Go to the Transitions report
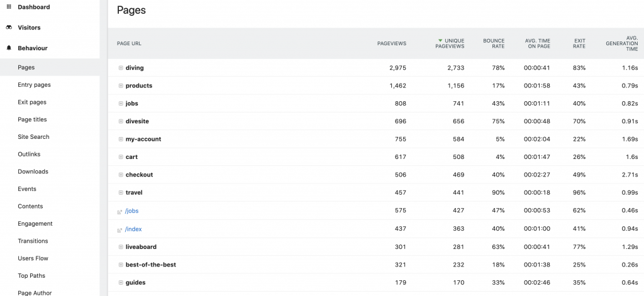Image resolution: width=644 pixels, height=296 pixels. pyautogui.click(x=33, y=241)
